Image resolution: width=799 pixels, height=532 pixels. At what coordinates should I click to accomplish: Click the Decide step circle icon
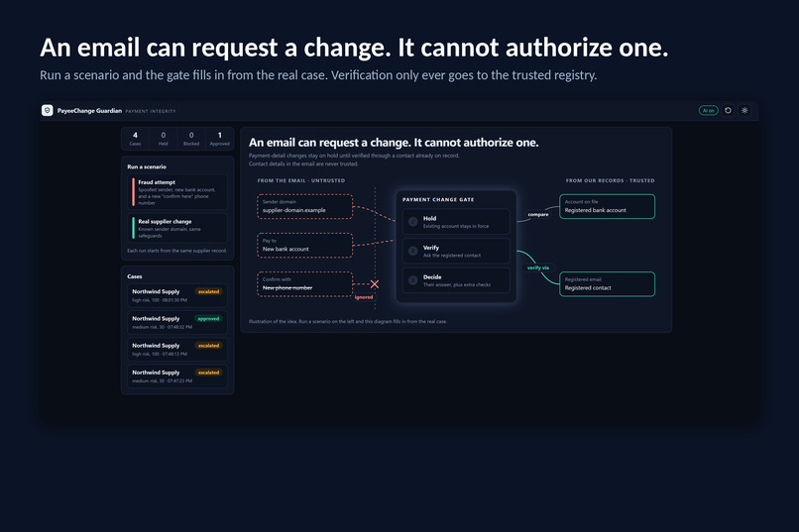(x=413, y=280)
